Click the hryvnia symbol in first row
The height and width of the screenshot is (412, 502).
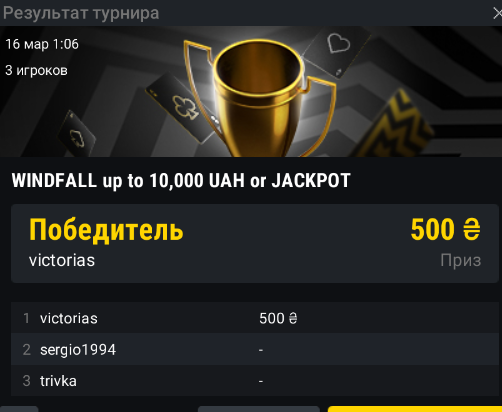293,318
